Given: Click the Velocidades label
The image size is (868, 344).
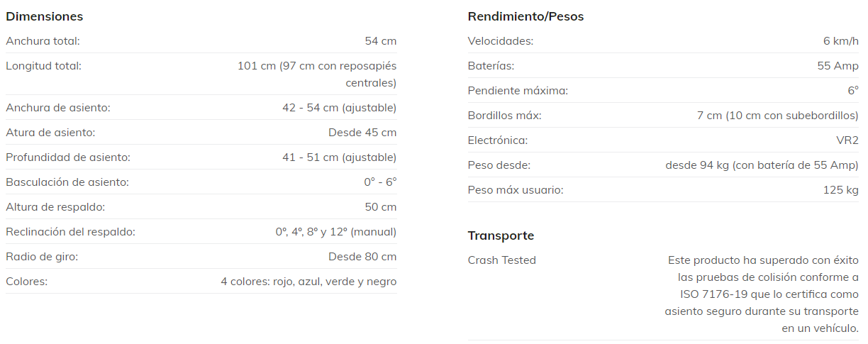Looking at the screenshot, I should coord(501,41).
